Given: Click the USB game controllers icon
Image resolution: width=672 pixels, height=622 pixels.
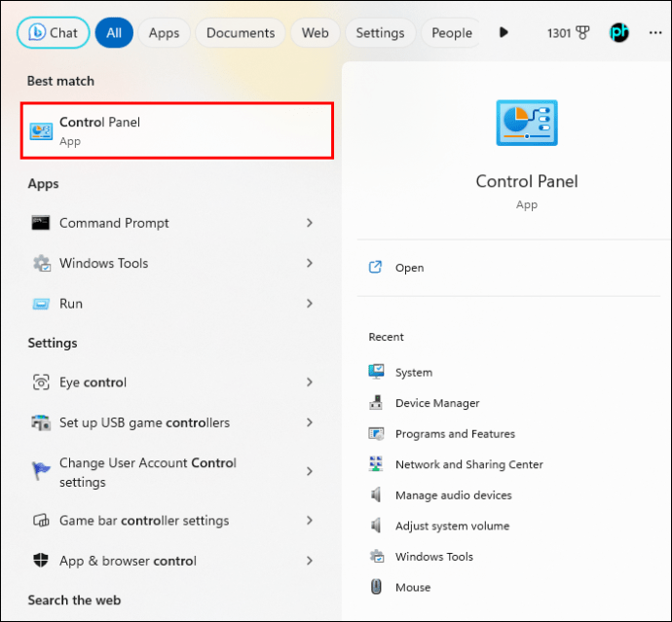Looking at the screenshot, I should 41,422.
